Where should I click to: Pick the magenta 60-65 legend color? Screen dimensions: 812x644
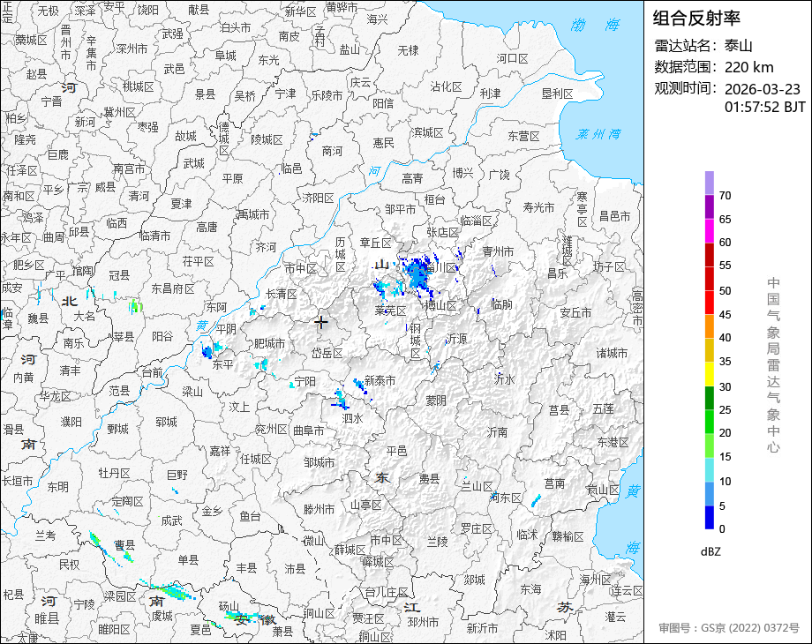pyautogui.click(x=710, y=230)
